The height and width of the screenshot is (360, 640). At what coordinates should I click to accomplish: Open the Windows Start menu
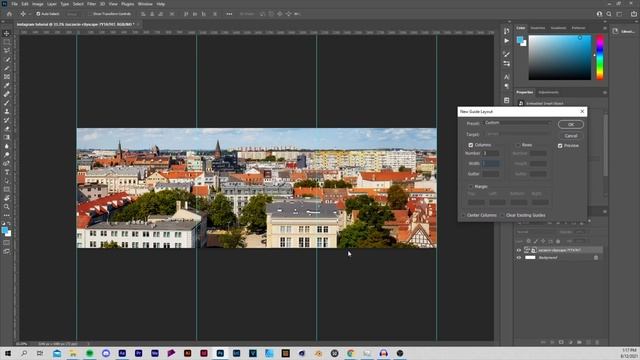pos(8,353)
